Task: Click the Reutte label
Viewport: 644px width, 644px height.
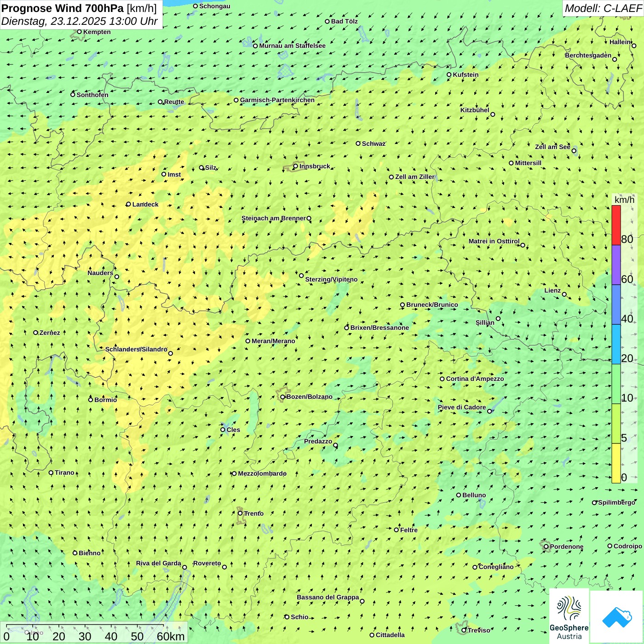Action: pos(174,102)
